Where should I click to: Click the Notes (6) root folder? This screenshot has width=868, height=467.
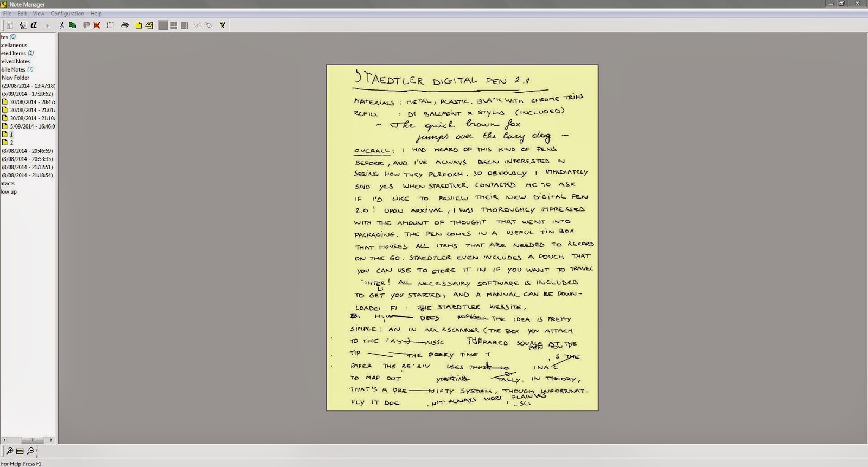(x=8, y=37)
